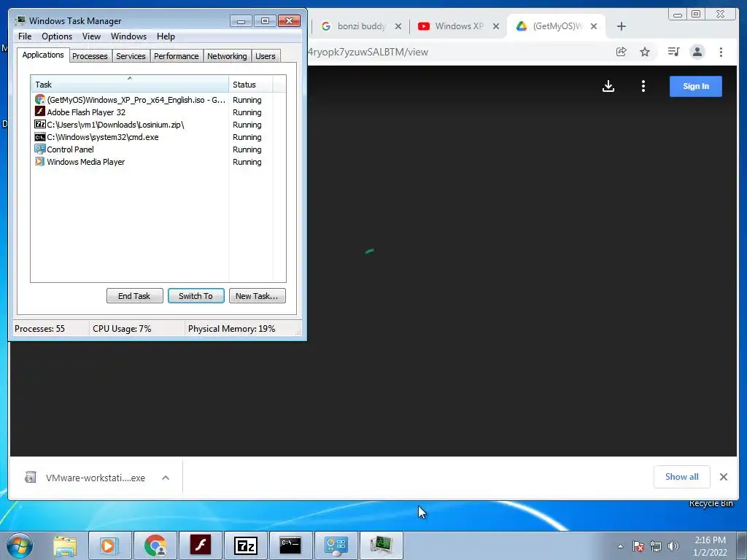Switch to the Windows XP YouTube tab
This screenshot has height=560, width=747.
tap(458, 26)
